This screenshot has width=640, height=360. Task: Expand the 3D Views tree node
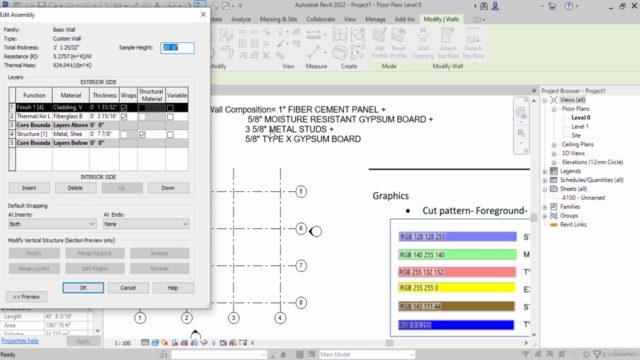coord(554,153)
